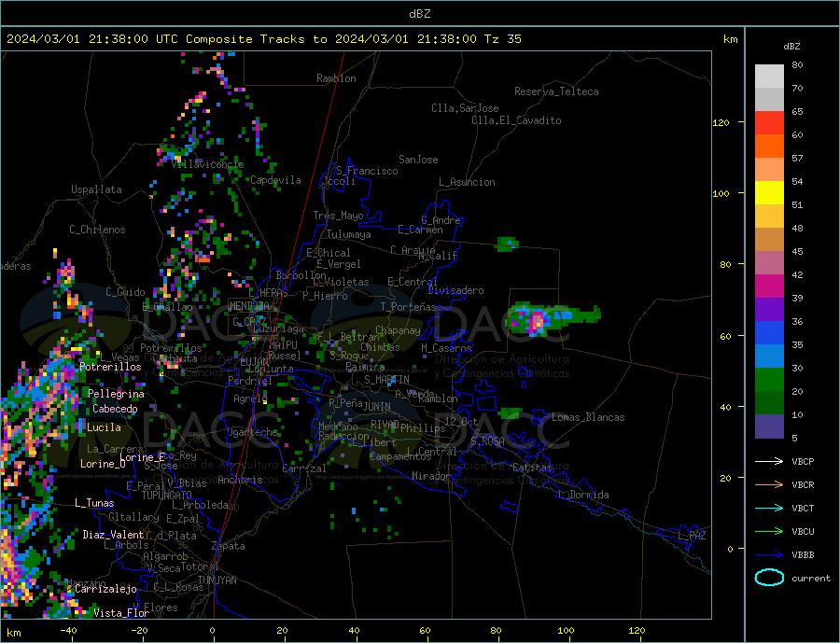Click the orange VBCR arrow in legend

point(769,485)
